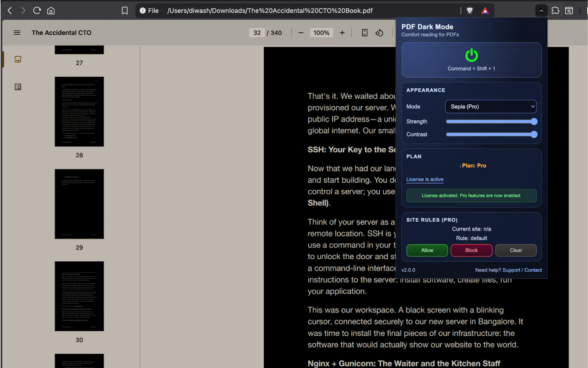Adjust the Contrast slider
Viewport: 588px width, 368px height.
[491, 134]
